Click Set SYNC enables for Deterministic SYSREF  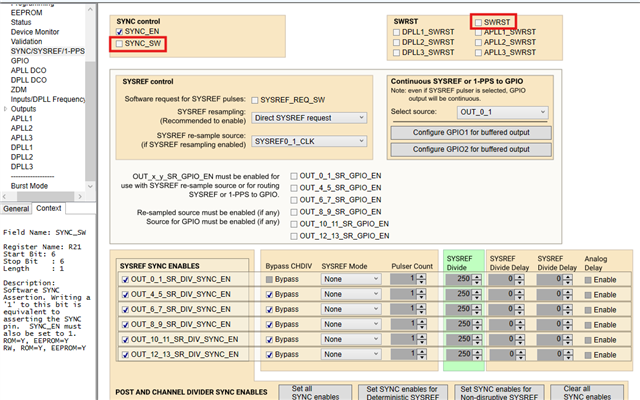[x=402, y=392]
